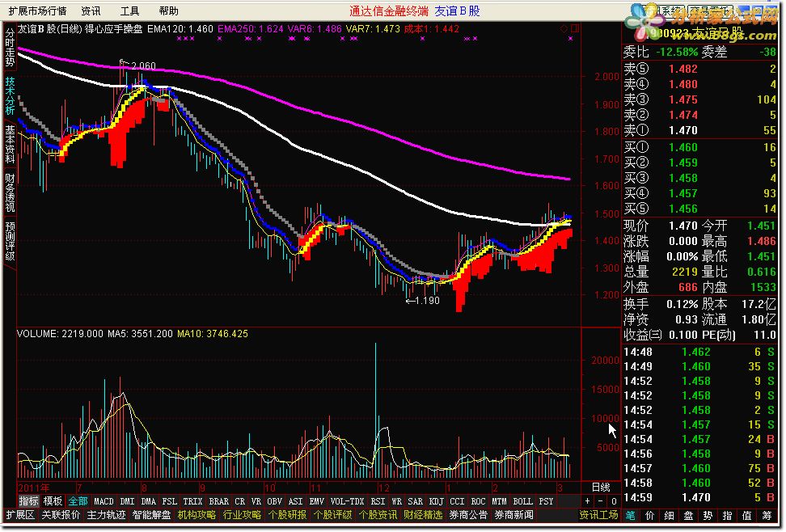The height and width of the screenshot is (532, 786).
Task: Open the 智能解盘 tab
Action: [x=151, y=515]
